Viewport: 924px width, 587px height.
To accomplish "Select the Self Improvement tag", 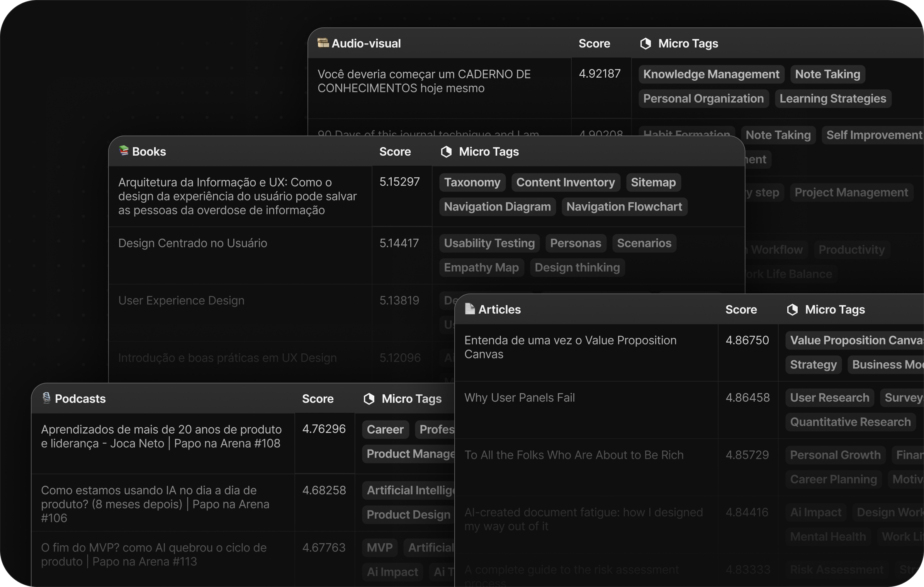I will pyautogui.click(x=874, y=135).
